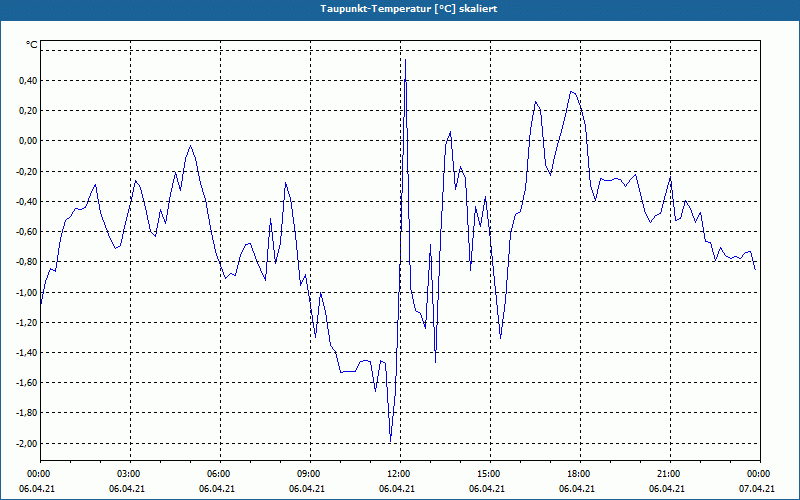Click the '°C' unit label of the axis
Screen dimensions: 800x500
pyautogui.click(x=32, y=45)
